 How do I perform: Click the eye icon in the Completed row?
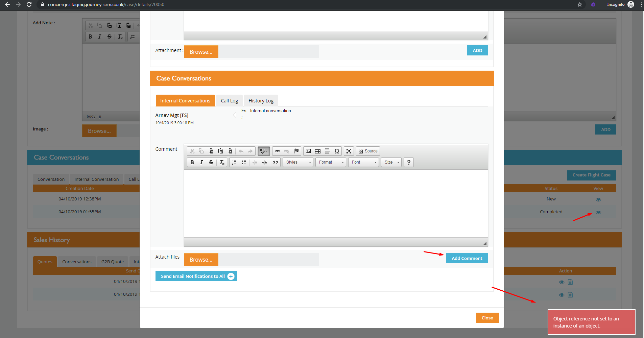(x=598, y=212)
